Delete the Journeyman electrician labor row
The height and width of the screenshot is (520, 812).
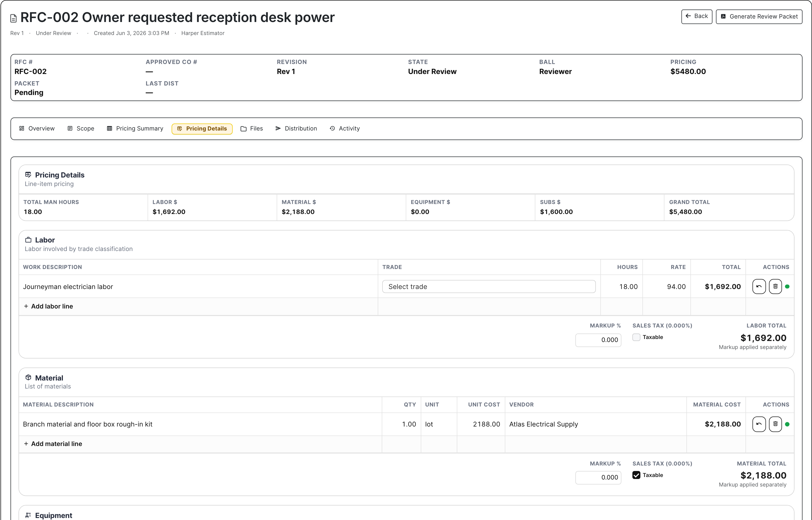pos(775,287)
